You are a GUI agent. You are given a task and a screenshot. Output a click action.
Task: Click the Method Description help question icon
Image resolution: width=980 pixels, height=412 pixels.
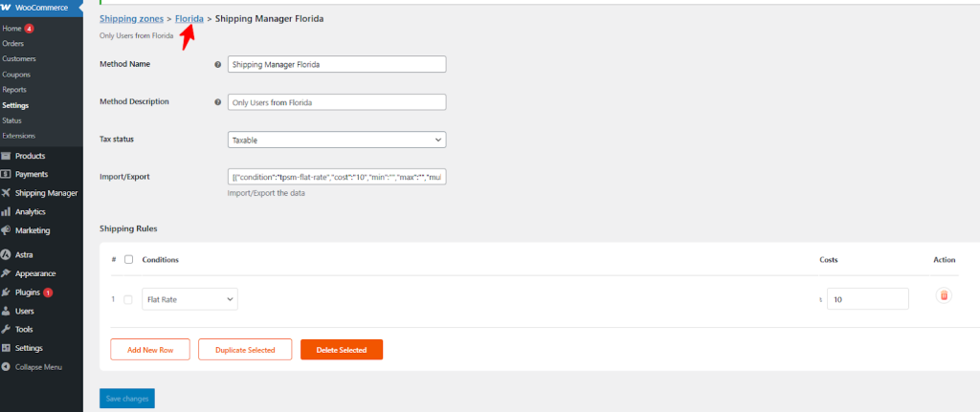[218, 102]
